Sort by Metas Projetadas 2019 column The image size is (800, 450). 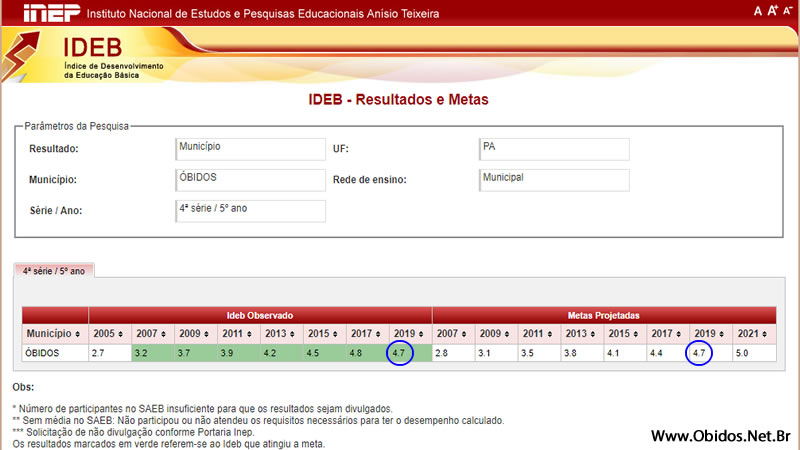(x=721, y=334)
